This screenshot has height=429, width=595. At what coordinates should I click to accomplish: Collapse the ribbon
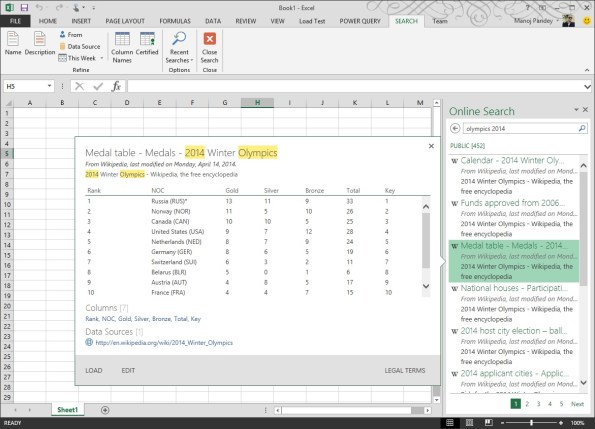[587, 70]
